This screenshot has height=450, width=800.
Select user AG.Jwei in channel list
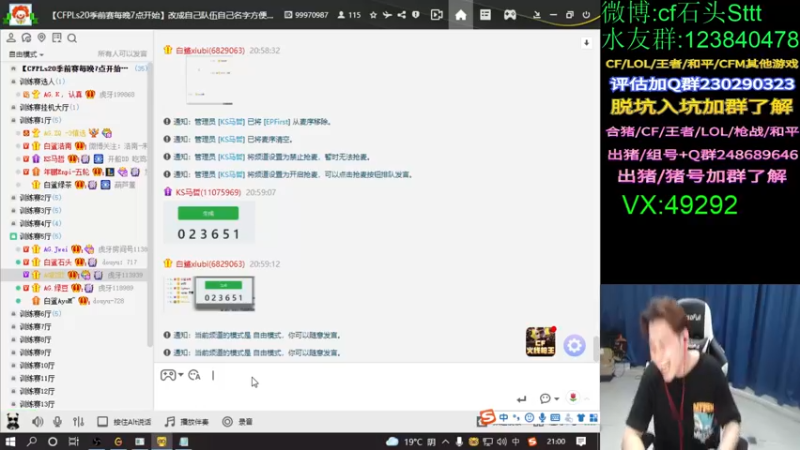tap(55, 249)
